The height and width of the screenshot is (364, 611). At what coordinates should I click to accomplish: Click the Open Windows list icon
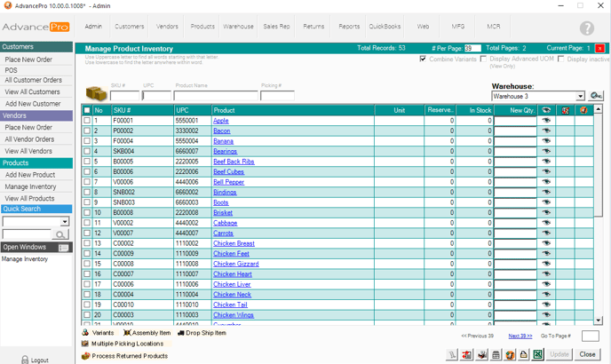click(64, 248)
